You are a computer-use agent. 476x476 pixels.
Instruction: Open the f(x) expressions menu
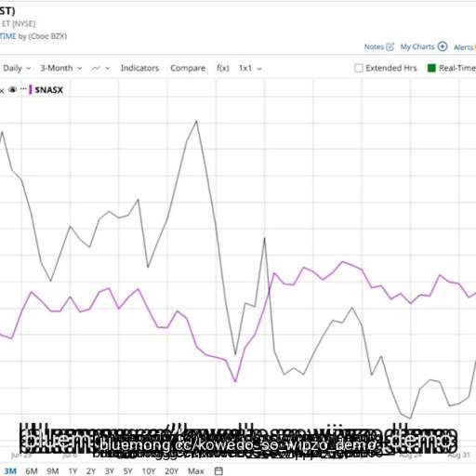pyautogui.click(x=223, y=68)
